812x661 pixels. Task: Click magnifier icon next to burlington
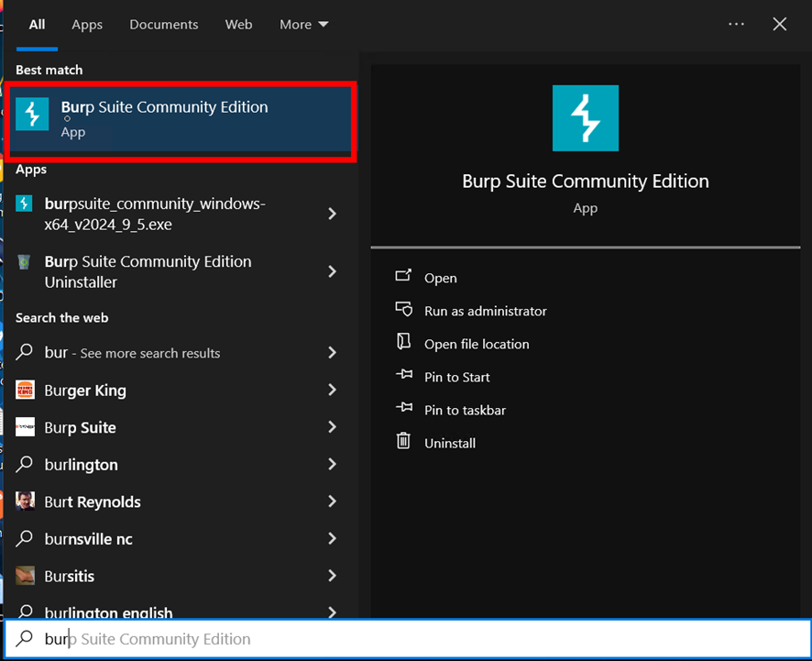(25, 464)
